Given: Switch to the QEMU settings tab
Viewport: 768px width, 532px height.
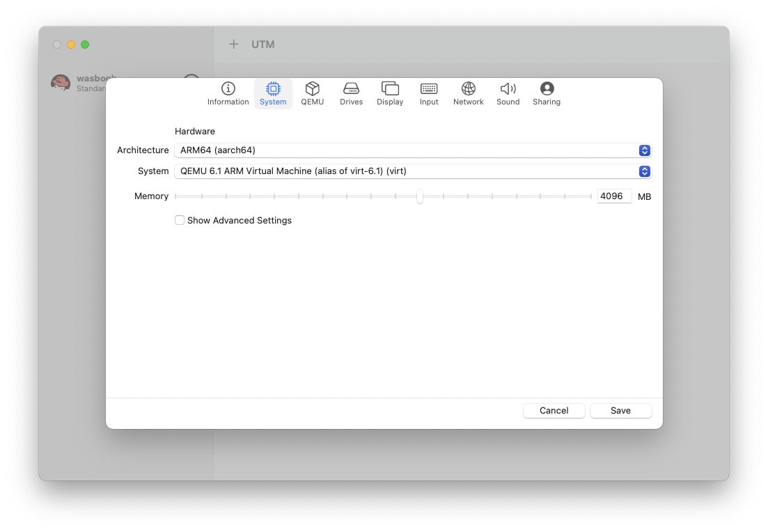Looking at the screenshot, I should (312, 93).
